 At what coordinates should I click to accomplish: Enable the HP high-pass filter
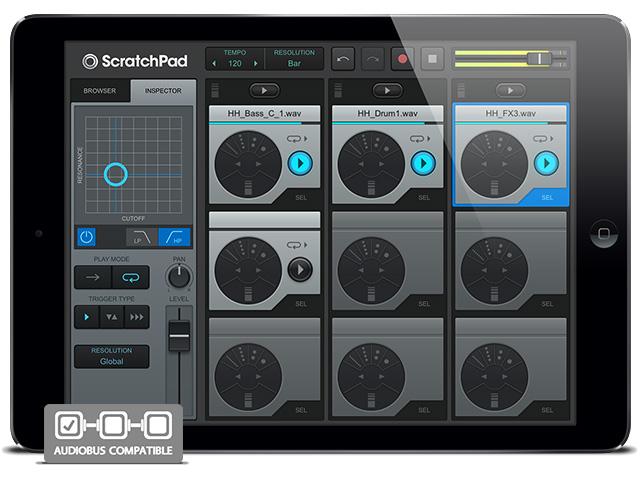click(174, 238)
